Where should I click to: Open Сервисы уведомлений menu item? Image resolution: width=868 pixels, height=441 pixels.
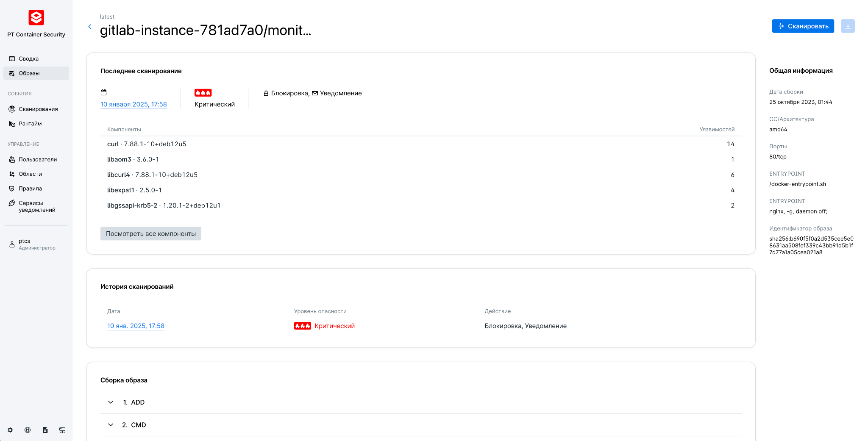click(36, 206)
